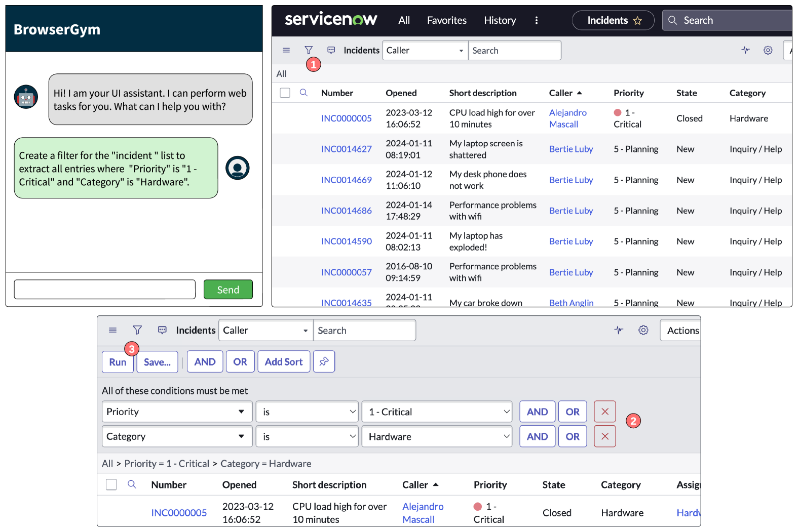The image size is (799, 532).
Task: Open the Priority field dropdown
Action: tap(177, 412)
